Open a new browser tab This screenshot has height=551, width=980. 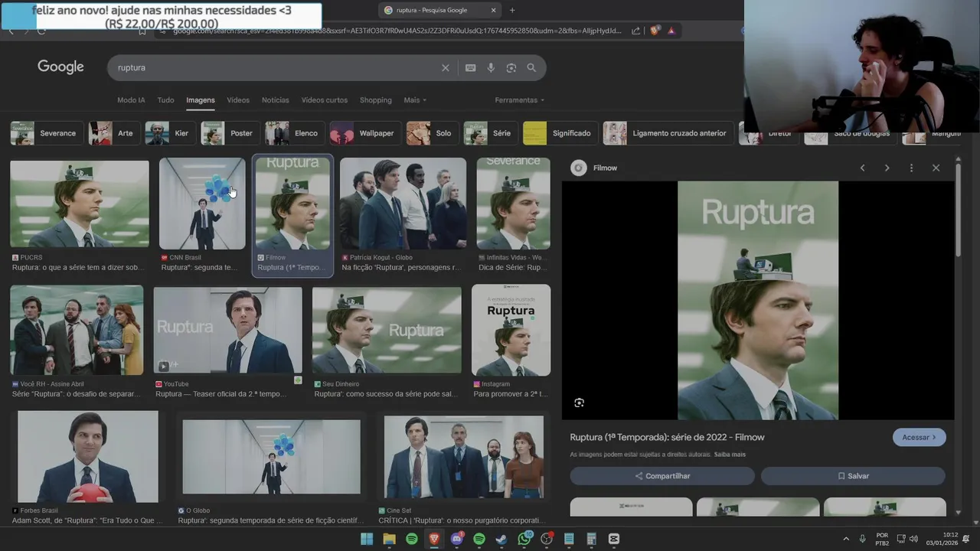pyautogui.click(x=512, y=10)
